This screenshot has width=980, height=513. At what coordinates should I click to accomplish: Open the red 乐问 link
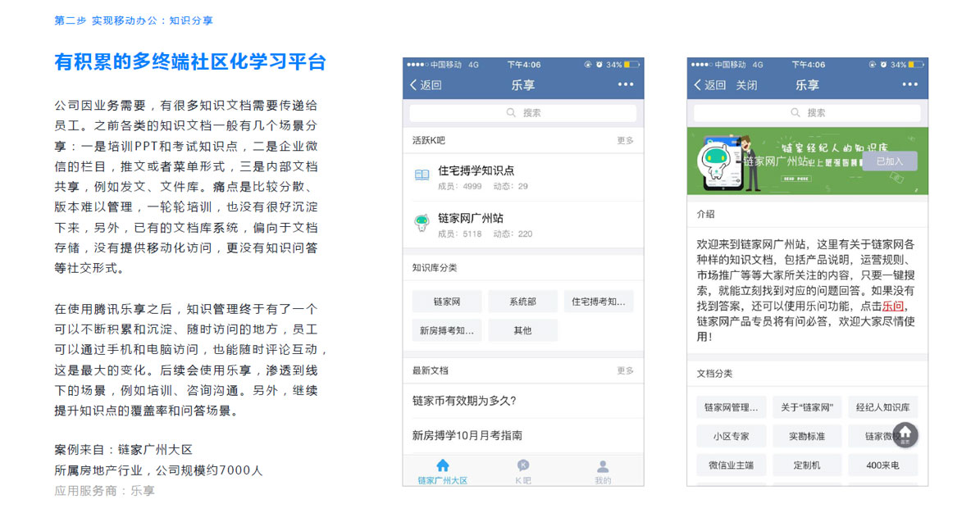click(892, 306)
